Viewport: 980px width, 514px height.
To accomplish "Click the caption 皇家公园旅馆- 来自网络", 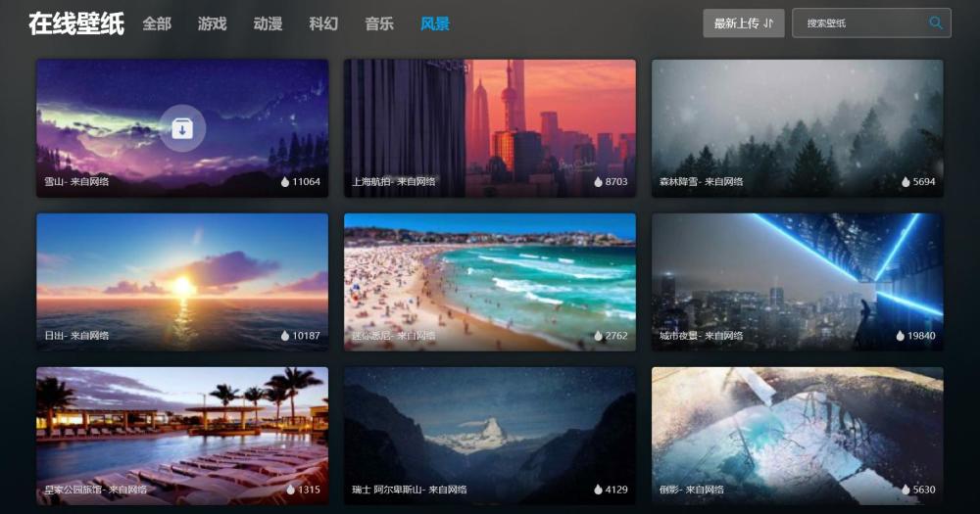I will pyautogui.click(x=96, y=490).
